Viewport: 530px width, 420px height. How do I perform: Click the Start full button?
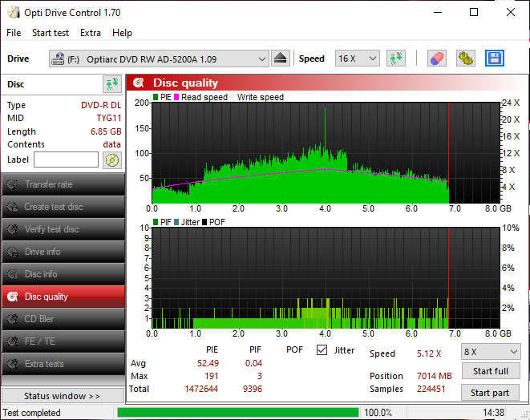click(491, 371)
